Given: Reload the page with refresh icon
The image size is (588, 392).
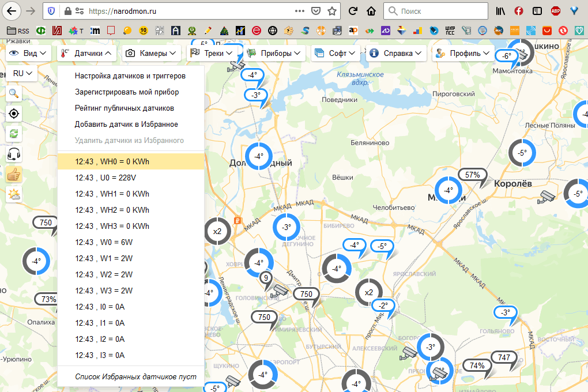Looking at the screenshot, I should pyautogui.click(x=353, y=11).
